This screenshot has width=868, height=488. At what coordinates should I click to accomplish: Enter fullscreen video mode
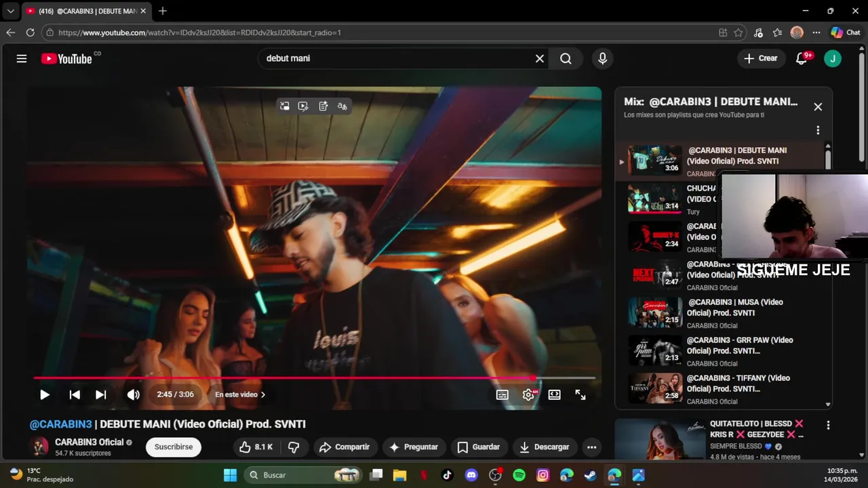click(580, 394)
